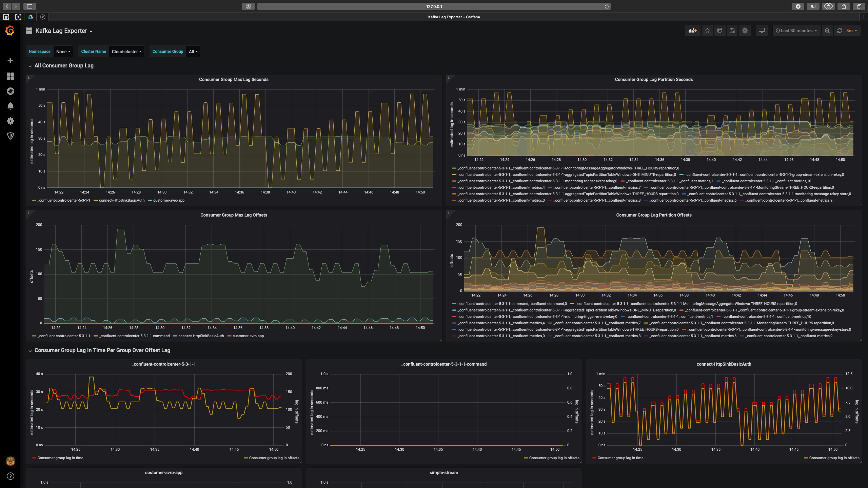Click the Kafka Lag Exporter dashboard title

(61, 31)
